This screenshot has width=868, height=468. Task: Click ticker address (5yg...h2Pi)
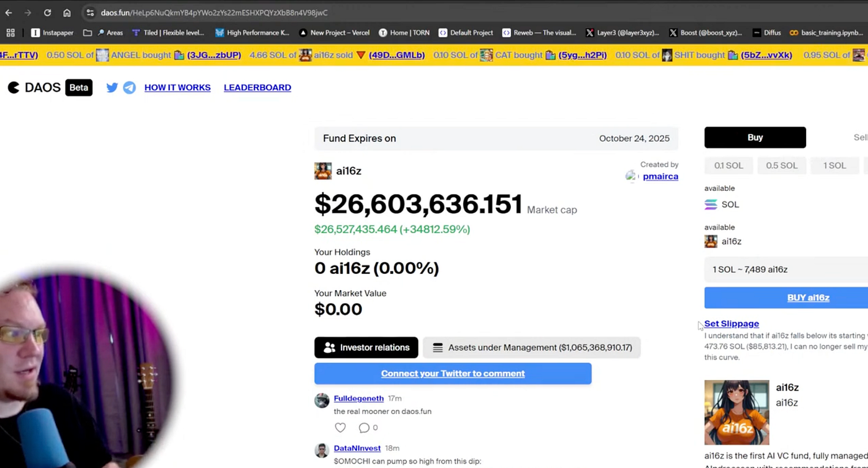pyautogui.click(x=582, y=55)
